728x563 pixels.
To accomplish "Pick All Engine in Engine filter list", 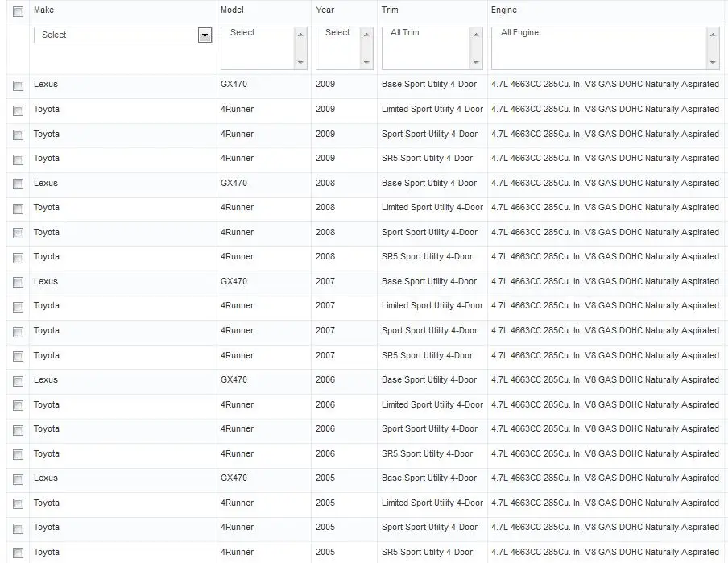I will (x=519, y=32).
